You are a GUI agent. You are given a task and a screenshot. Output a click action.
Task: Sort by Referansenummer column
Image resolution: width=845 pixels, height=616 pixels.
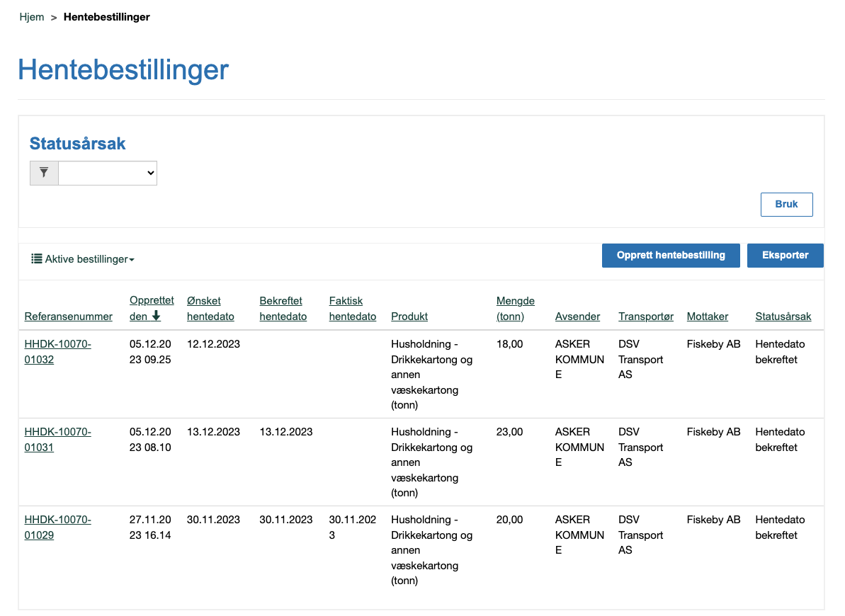click(x=68, y=316)
